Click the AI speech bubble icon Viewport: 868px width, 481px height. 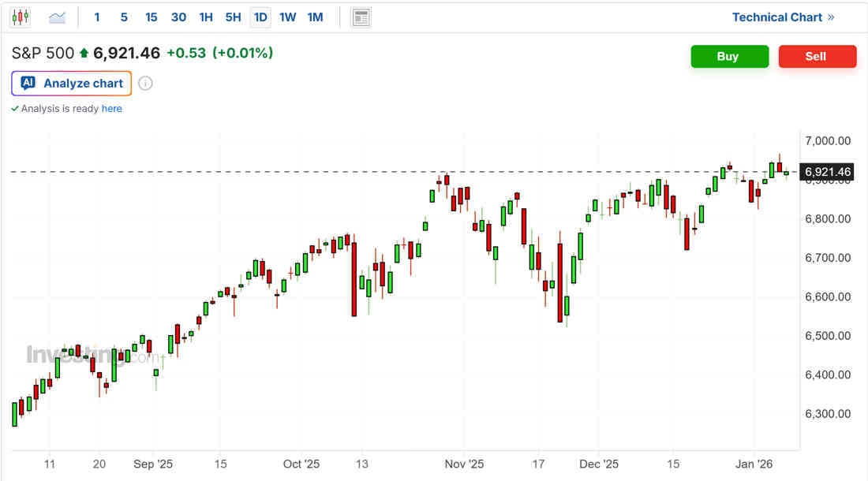coord(28,83)
